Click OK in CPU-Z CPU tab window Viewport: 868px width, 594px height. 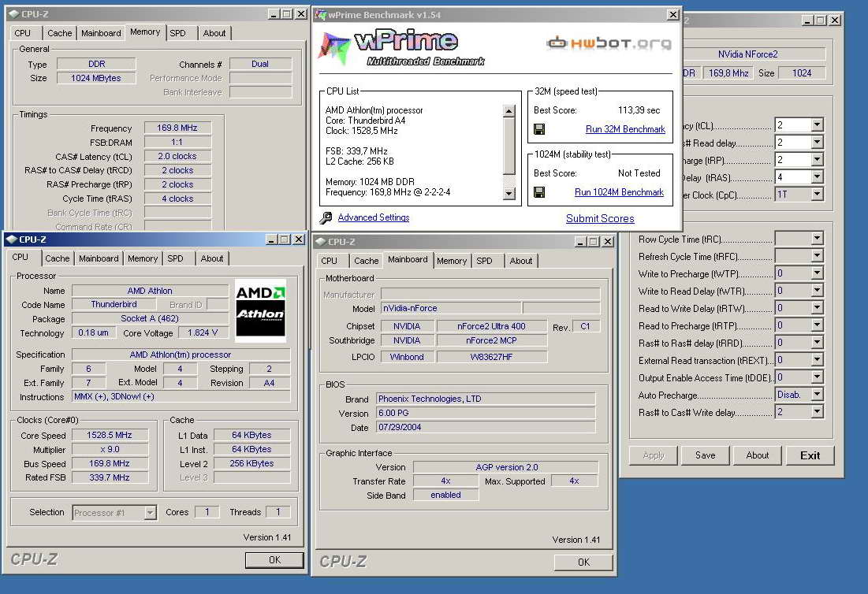click(274, 559)
